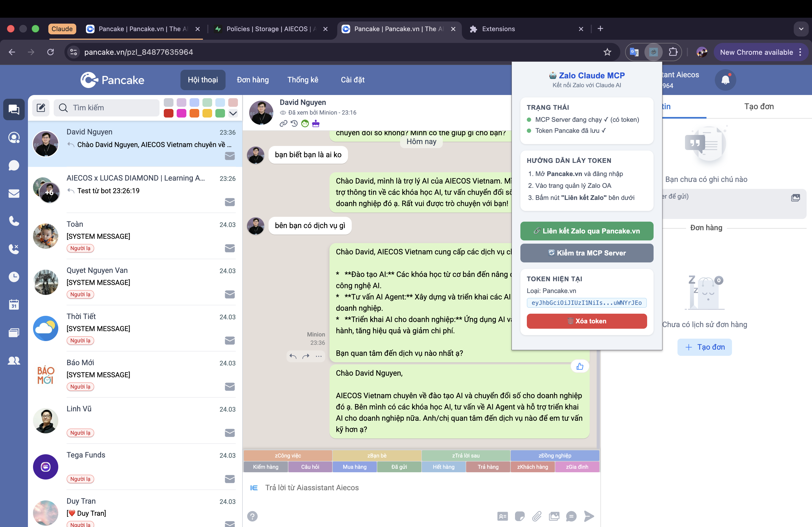Apply the zKhách hàng tag
The image size is (812, 527).
(x=532, y=467)
